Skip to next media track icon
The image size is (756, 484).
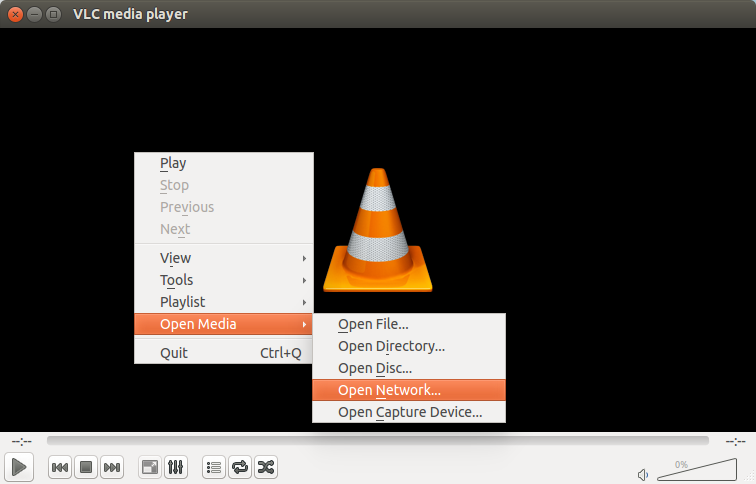(112, 467)
